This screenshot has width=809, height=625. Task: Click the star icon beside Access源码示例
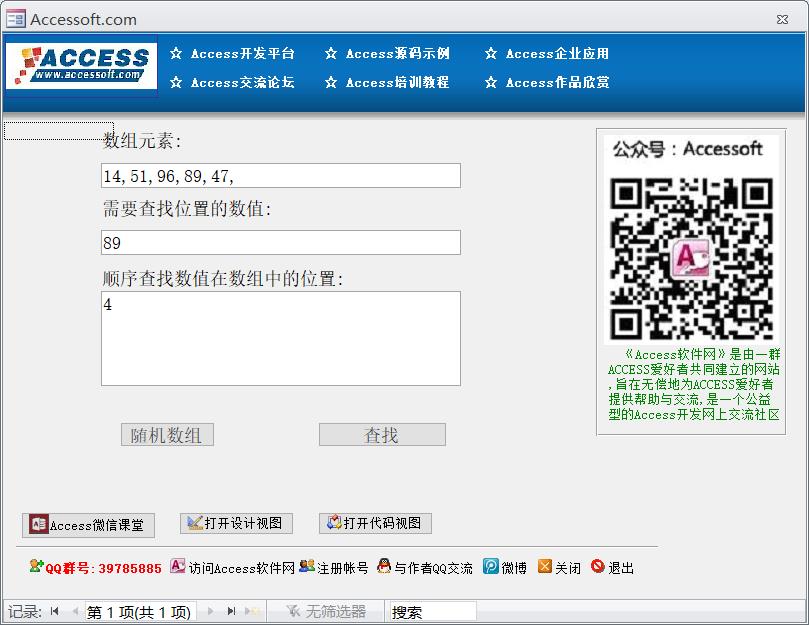point(331,53)
